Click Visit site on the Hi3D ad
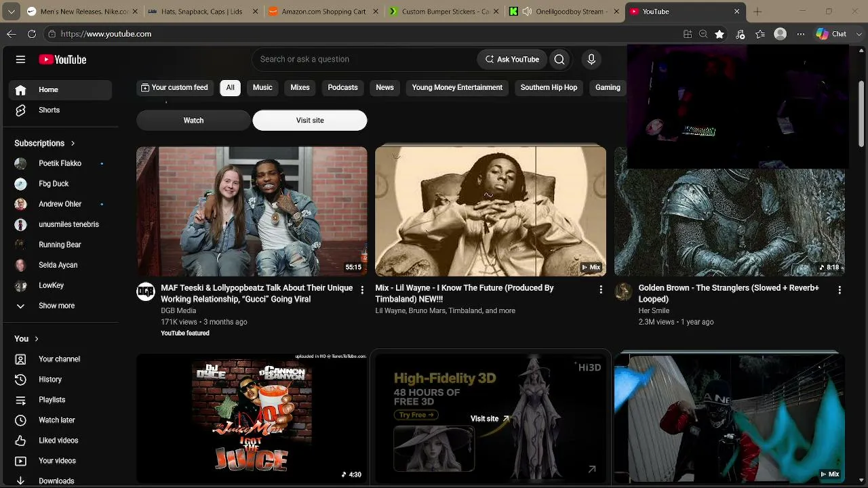Viewport: 868px width, 488px height. click(490, 419)
